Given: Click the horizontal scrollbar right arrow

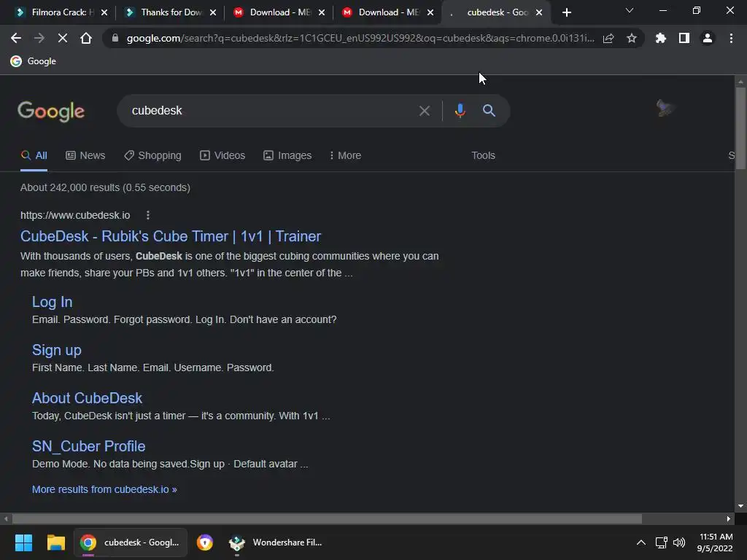Looking at the screenshot, I should 729,518.
